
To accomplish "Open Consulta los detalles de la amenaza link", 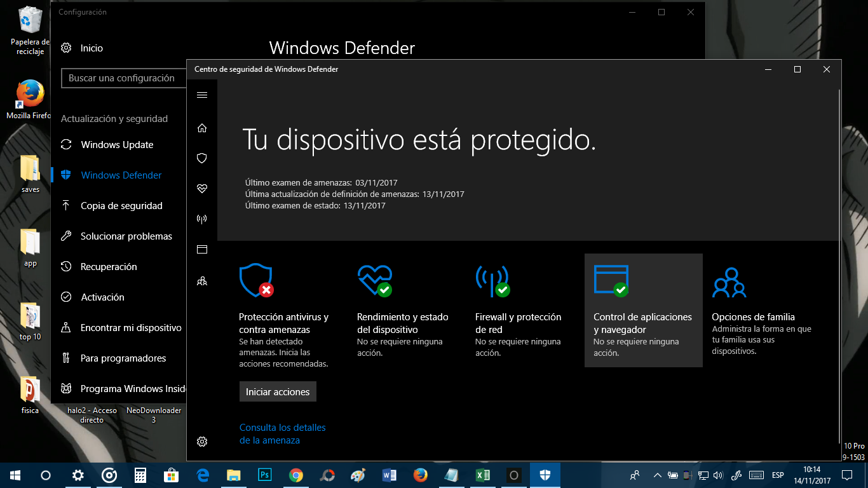I will [x=283, y=434].
